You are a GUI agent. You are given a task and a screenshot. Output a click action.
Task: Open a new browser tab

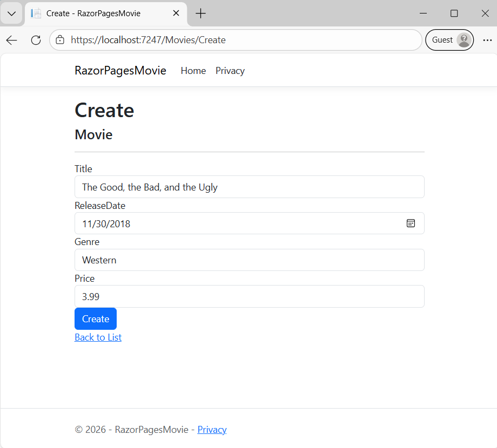pos(200,13)
